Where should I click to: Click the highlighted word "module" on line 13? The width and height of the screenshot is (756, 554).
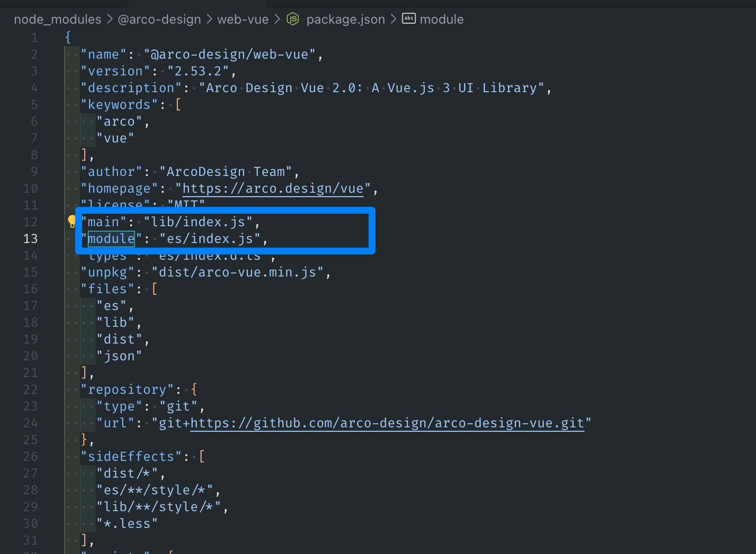[111, 239]
